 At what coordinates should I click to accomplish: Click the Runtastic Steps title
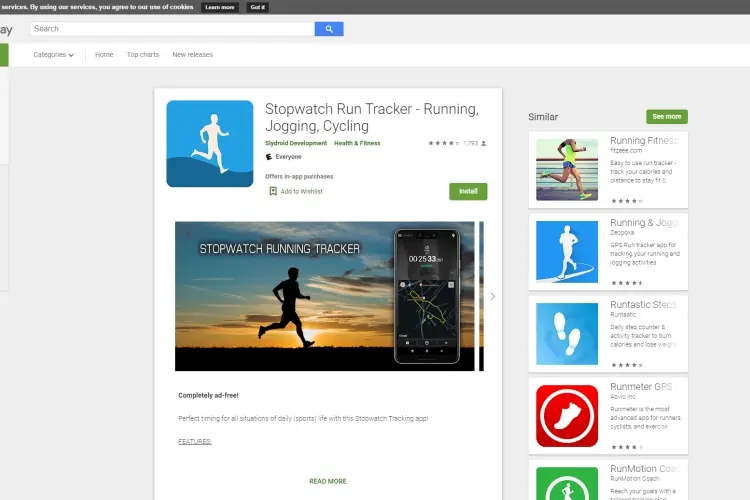click(x=643, y=305)
